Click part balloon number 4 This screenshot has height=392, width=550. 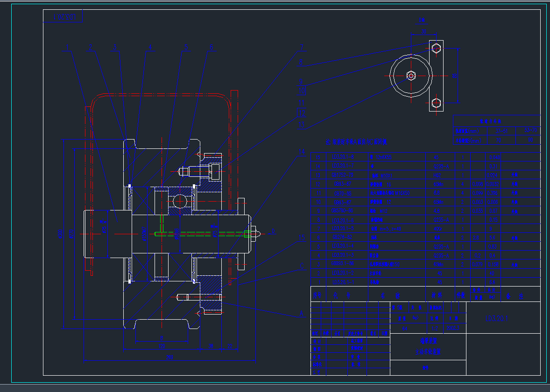pos(150,48)
